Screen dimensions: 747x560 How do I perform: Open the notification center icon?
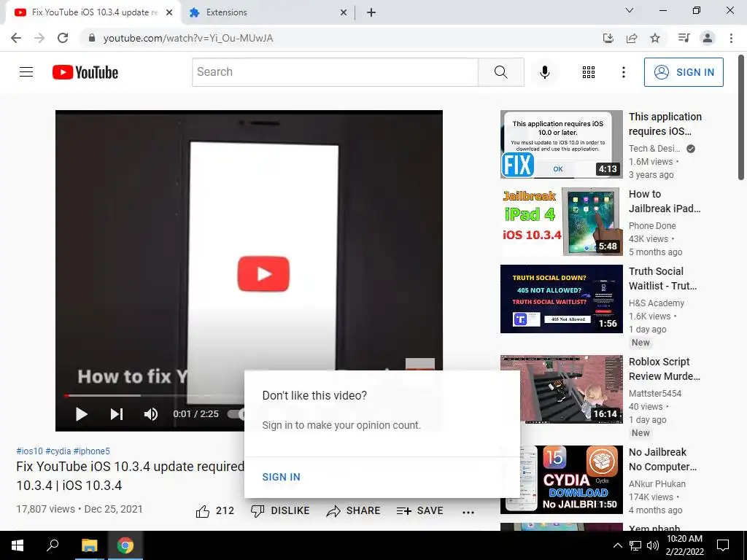click(x=723, y=545)
